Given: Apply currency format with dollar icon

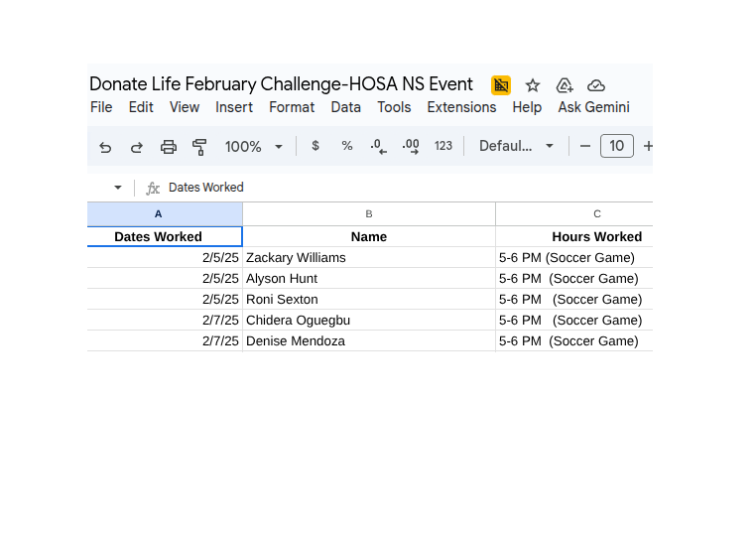Looking at the screenshot, I should coord(315,146).
